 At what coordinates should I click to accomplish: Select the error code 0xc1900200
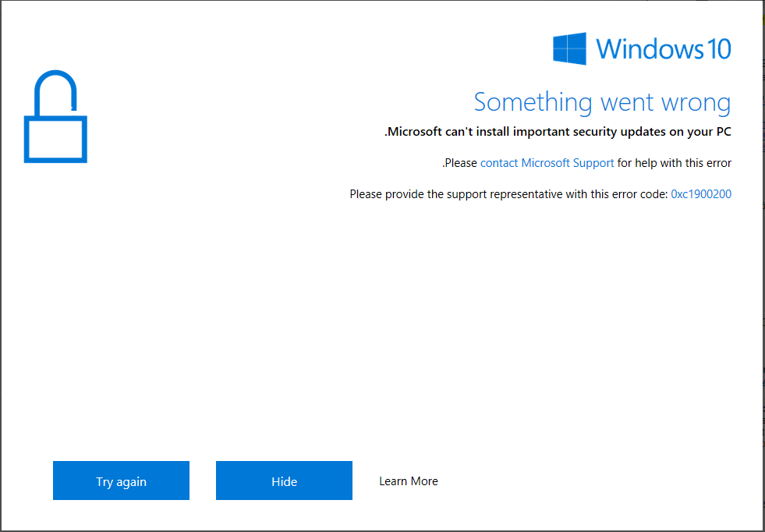pos(701,194)
